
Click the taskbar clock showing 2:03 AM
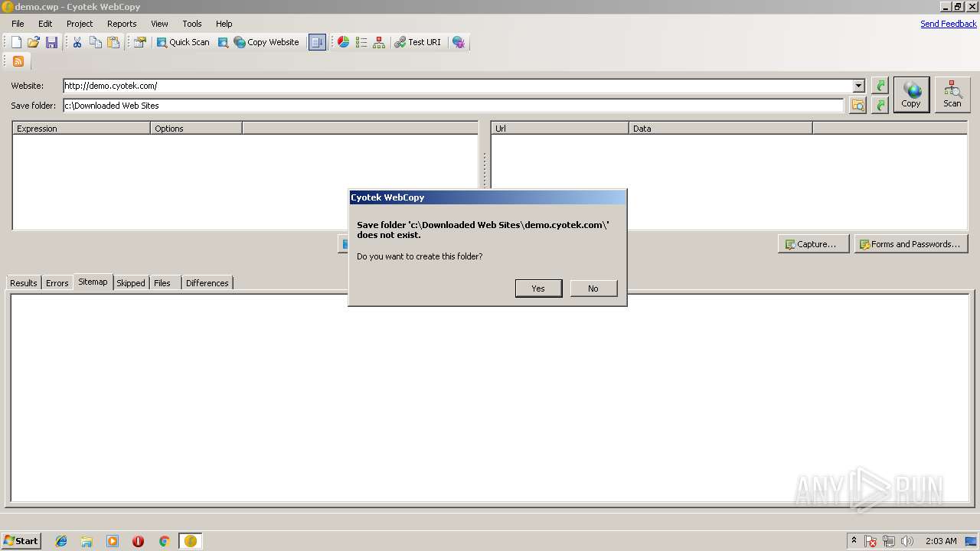(x=941, y=541)
